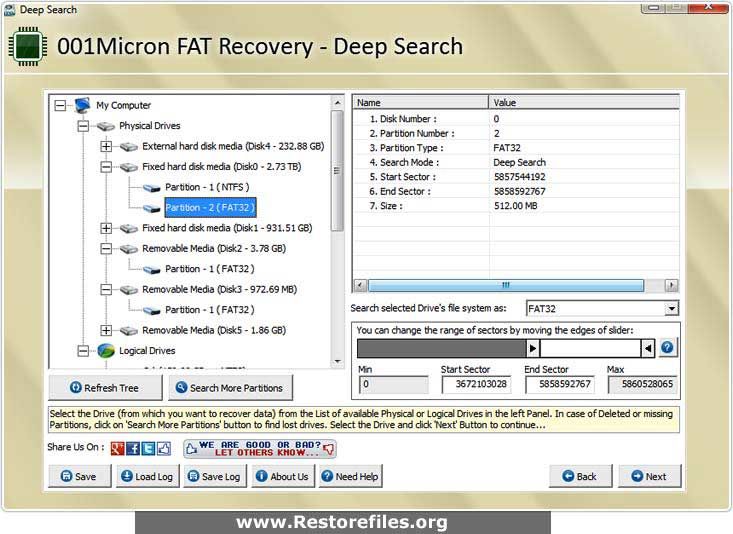The width and height of the screenshot is (733, 534).
Task: Click the '6. End Sector :' row label
Action: coord(400,191)
